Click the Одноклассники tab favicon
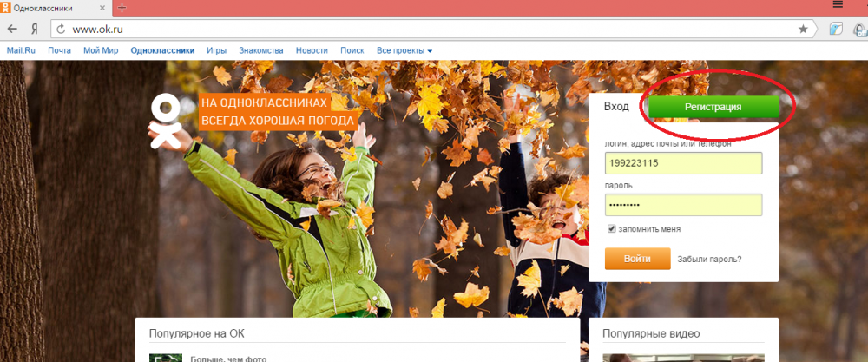 point(6,8)
